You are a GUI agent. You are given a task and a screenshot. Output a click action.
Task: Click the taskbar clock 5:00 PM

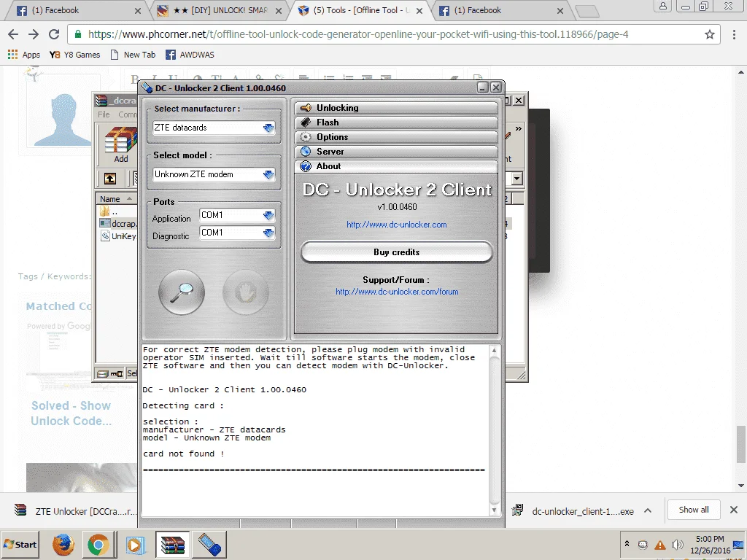[710, 539]
